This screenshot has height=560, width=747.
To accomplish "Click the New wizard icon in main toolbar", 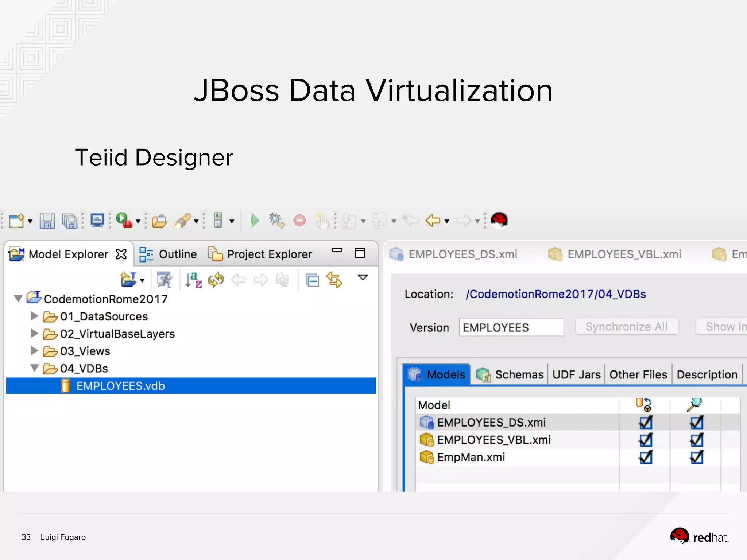I will tap(17, 221).
